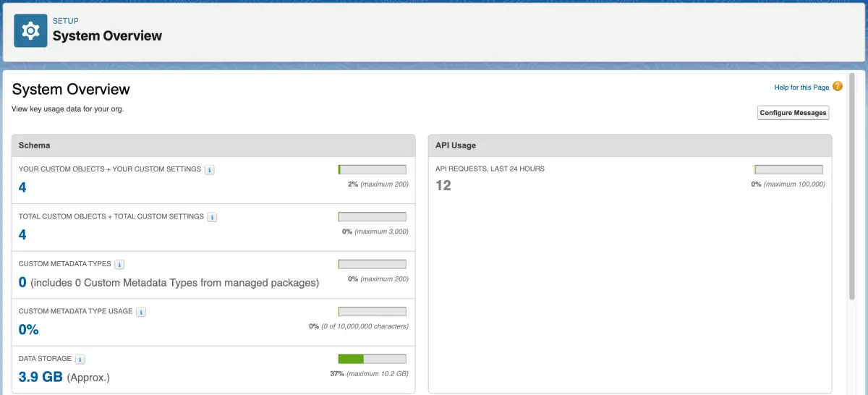Screen dimensions: 868x395
Task: Click the '0% (0 of 10,000,000 characters)' text
Action: coord(359,326)
